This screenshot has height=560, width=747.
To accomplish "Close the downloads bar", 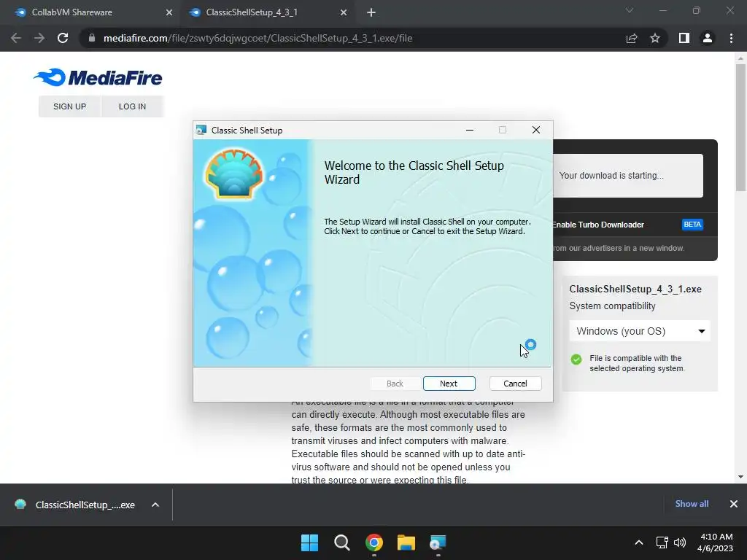I will 734,504.
